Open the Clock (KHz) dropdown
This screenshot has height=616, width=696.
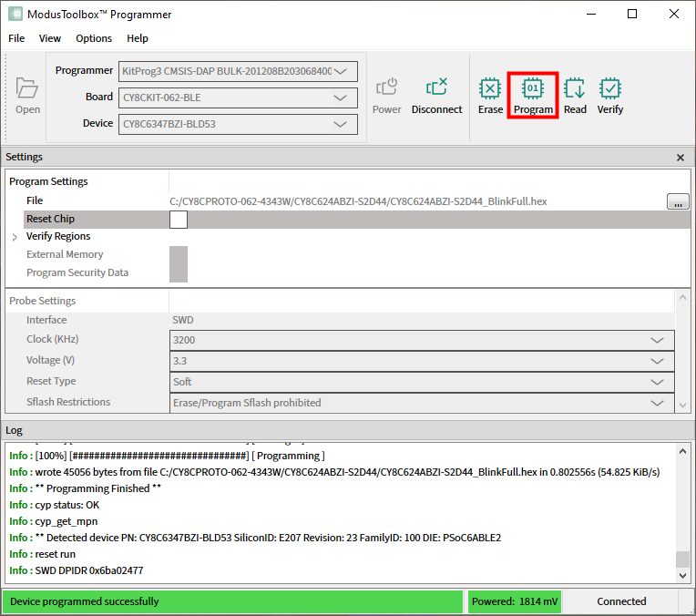click(422, 340)
